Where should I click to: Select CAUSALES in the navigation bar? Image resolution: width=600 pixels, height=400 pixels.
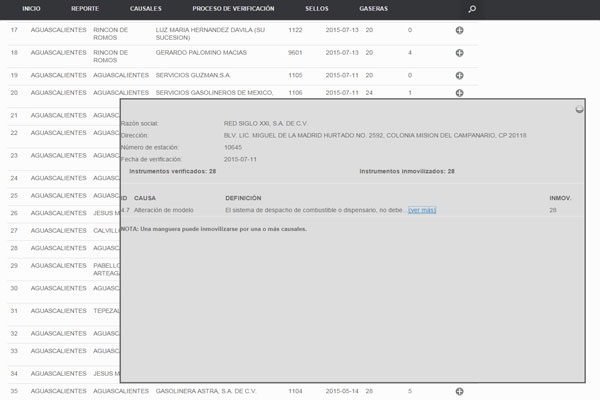pyautogui.click(x=146, y=8)
